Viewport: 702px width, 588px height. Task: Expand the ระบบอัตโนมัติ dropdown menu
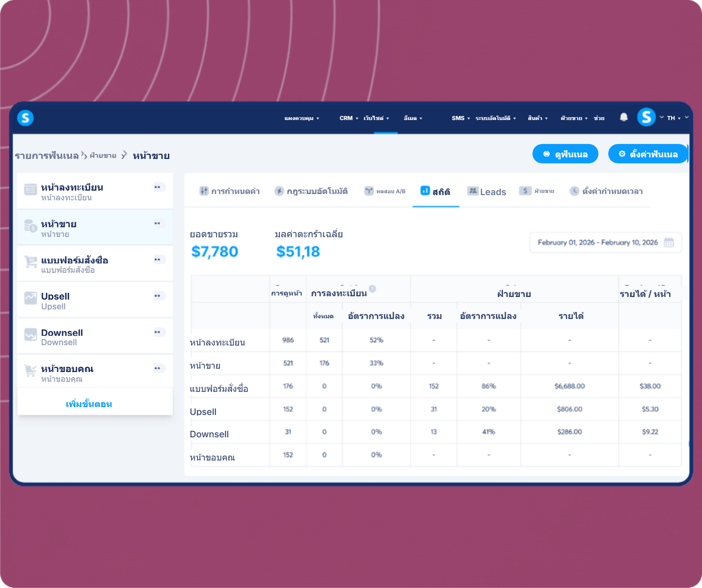click(496, 118)
